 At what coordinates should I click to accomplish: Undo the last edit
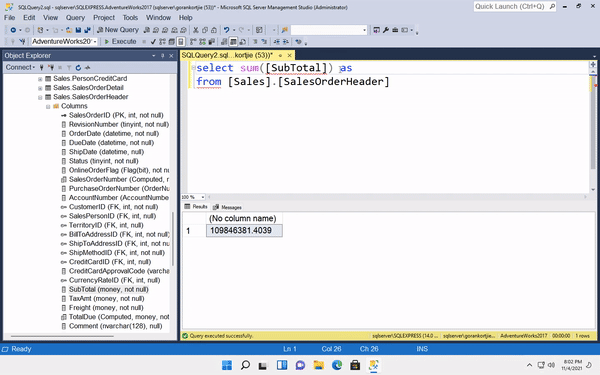coord(227,30)
